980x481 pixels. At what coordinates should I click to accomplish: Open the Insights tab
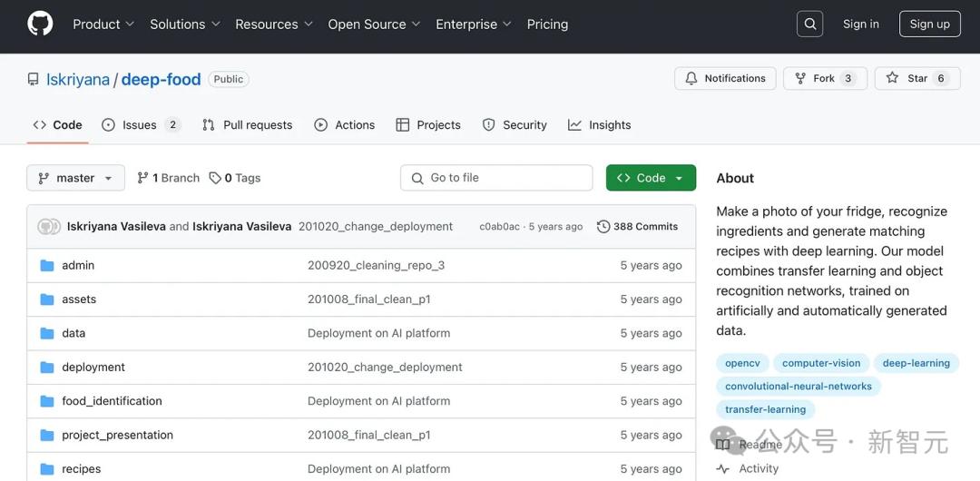[600, 125]
